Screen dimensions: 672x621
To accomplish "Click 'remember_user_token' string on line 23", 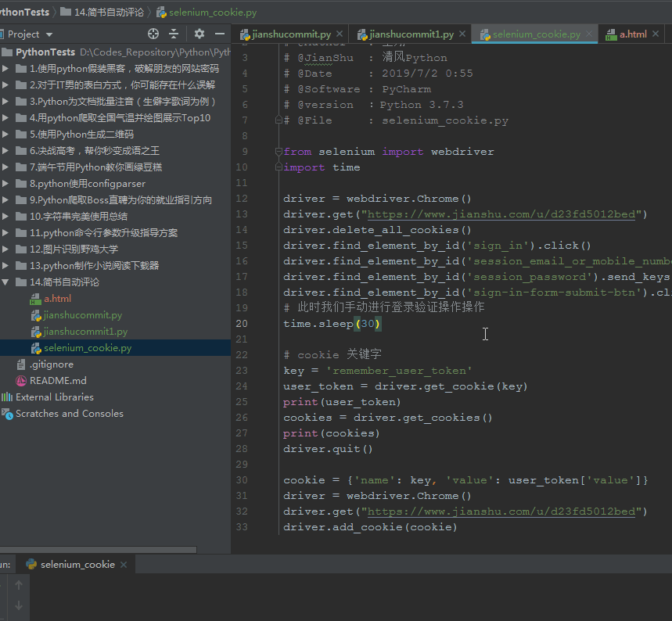I will pyautogui.click(x=399, y=371).
